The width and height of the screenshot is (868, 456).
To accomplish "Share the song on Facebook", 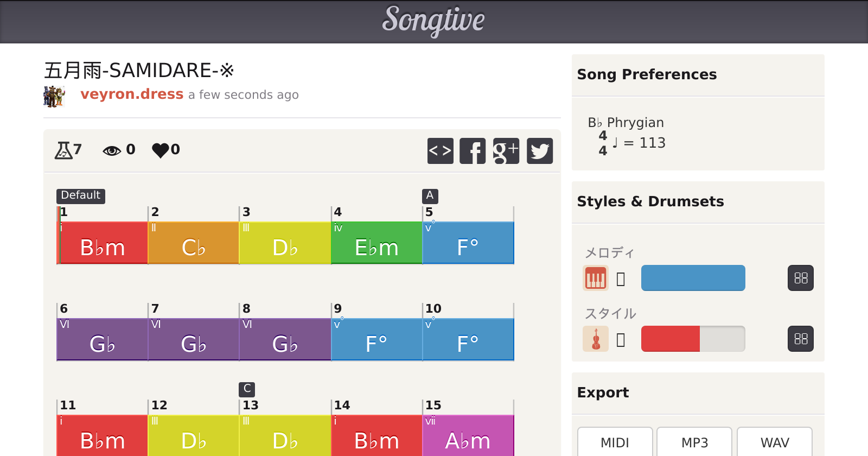I will pos(473,151).
